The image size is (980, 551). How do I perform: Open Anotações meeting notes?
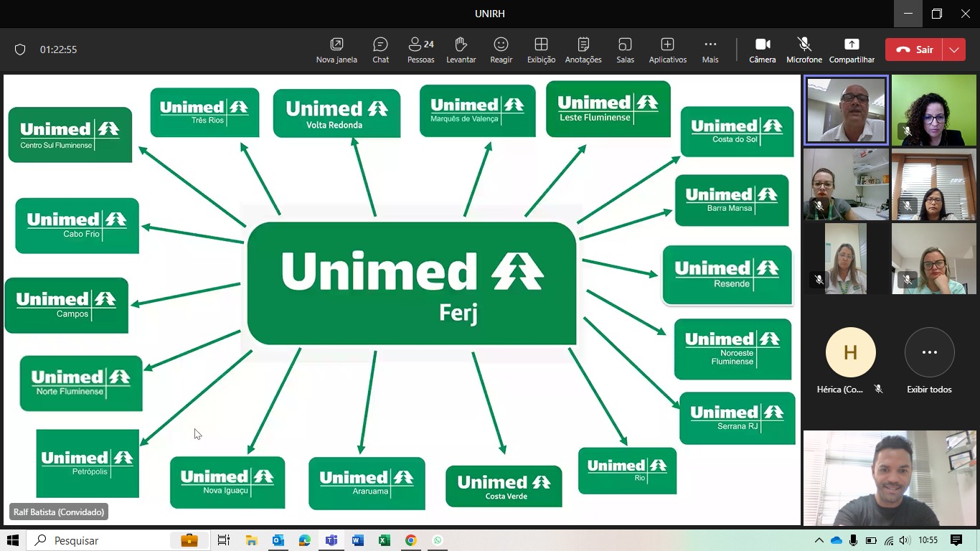583,50
